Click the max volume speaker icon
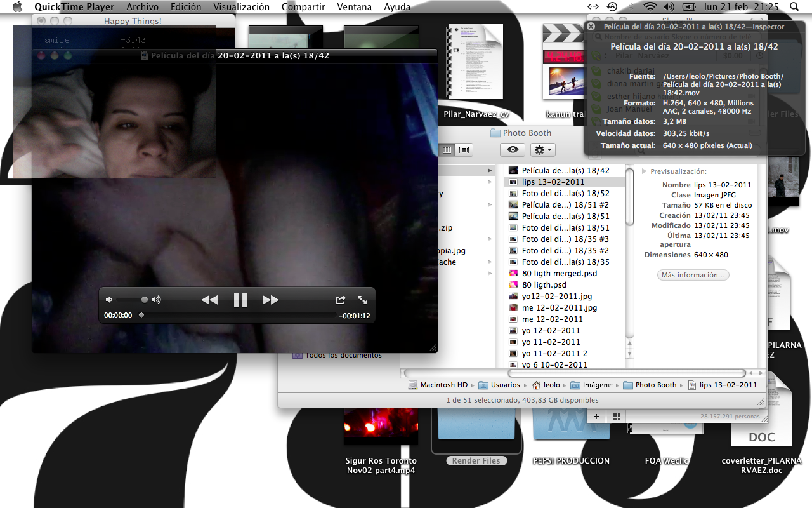812x508 pixels. pyautogui.click(x=156, y=300)
